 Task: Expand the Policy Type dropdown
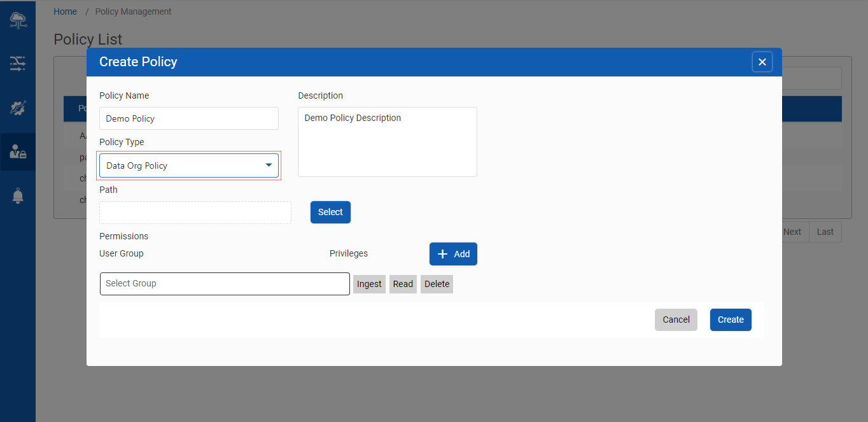tap(189, 165)
